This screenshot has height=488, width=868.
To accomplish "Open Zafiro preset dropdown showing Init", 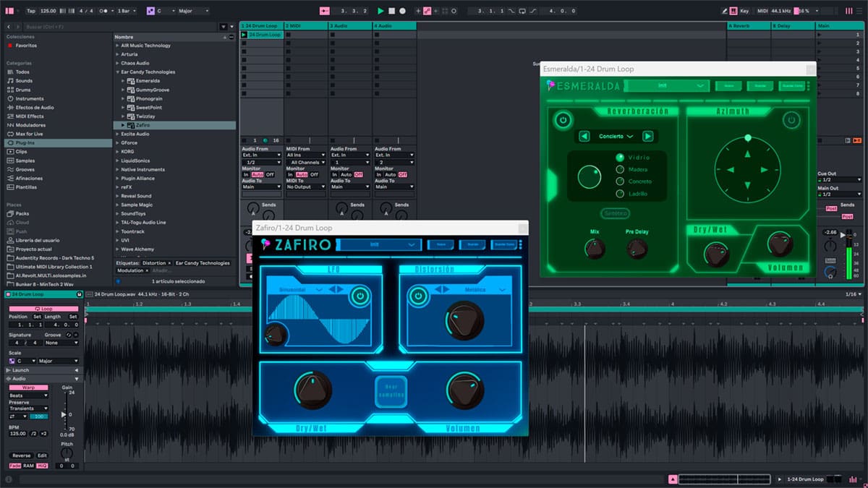I will pos(379,244).
